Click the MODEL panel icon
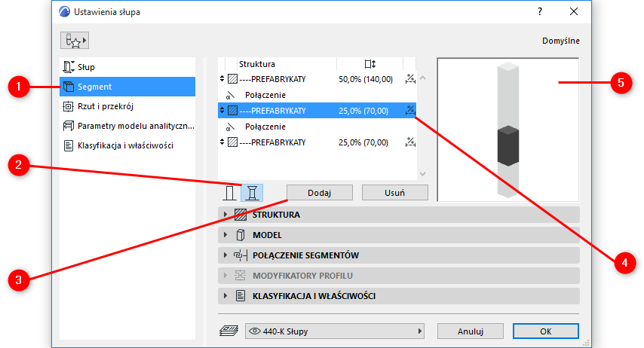Screen dimensions: 644x348 point(241,235)
